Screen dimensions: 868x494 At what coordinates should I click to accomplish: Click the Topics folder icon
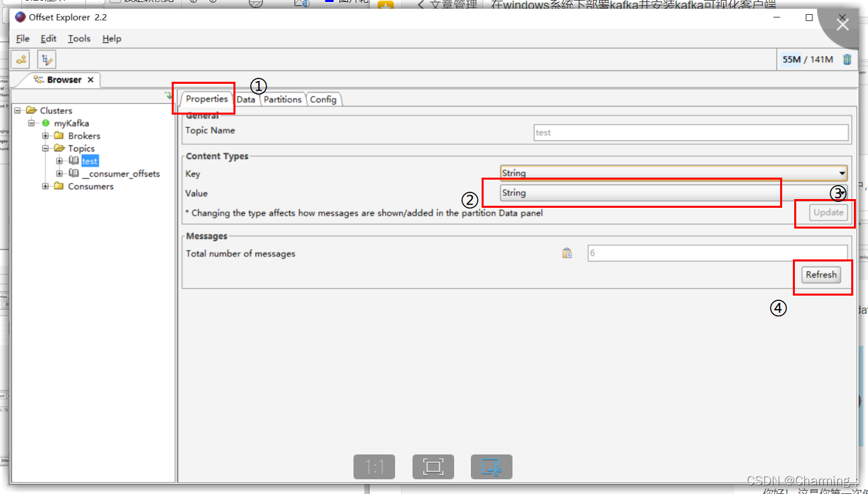(x=59, y=149)
